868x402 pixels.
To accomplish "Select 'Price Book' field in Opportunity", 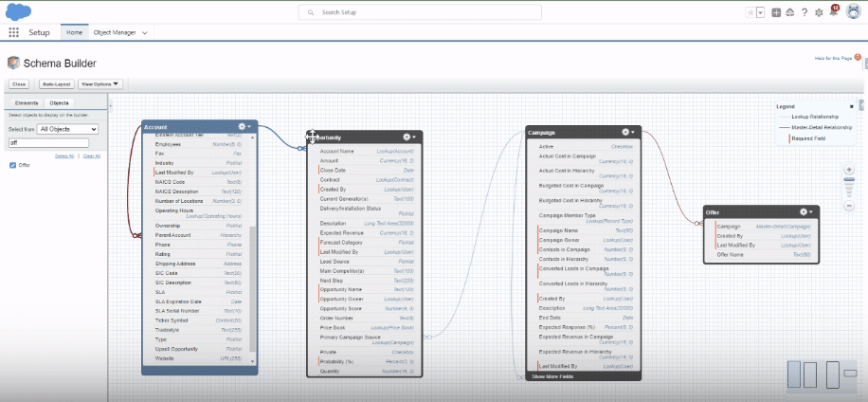I will 367,328.
